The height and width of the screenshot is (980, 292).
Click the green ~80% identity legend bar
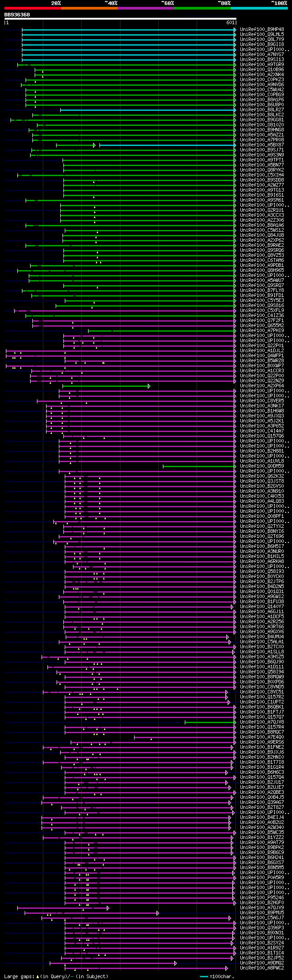coord(203,8)
